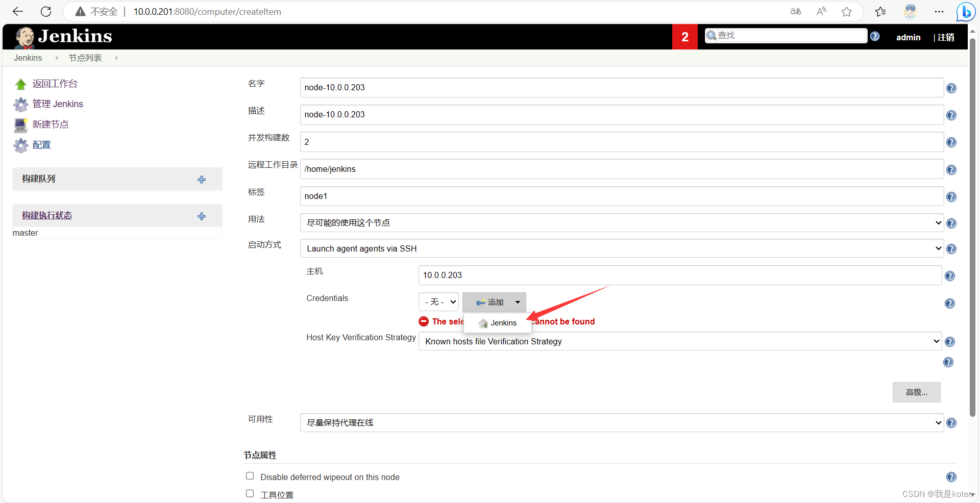Go to 返回工作台 in sidebar

point(55,84)
